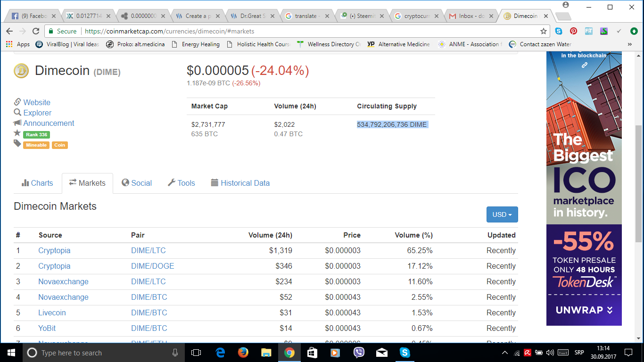Launch Firefox from the taskbar

[243, 353]
